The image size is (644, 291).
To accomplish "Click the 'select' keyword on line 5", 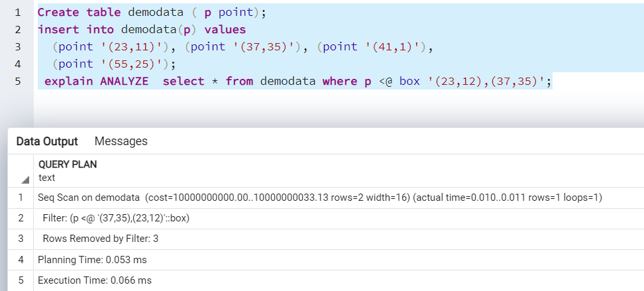I will coord(183,82).
